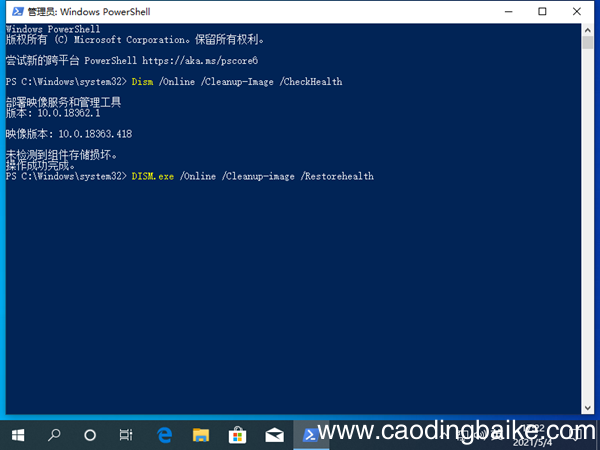Open Microsoft Store from the taskbar
This screenshot has height=450, width=600.
coord(238,434)
